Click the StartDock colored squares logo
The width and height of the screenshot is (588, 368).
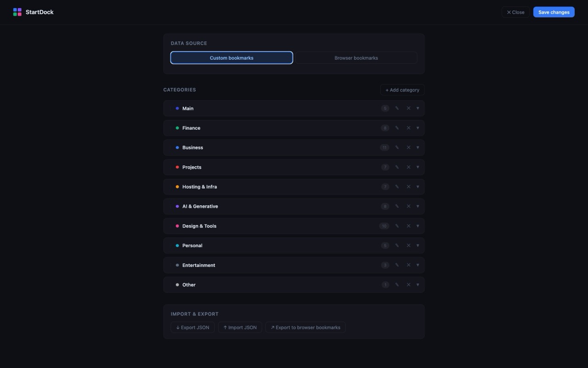pyautogui.click(x=17, y=12)
